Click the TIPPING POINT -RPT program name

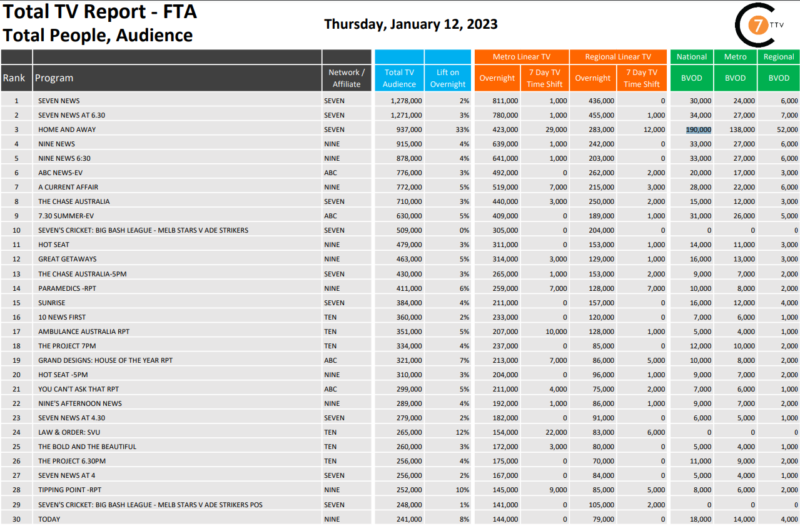click(x=70, y=488)
